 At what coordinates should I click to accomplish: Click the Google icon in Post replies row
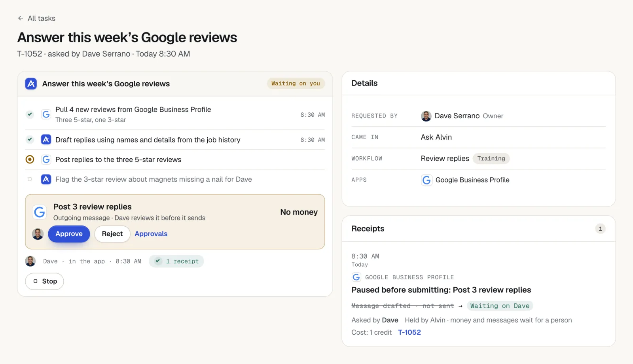[46, 159]
